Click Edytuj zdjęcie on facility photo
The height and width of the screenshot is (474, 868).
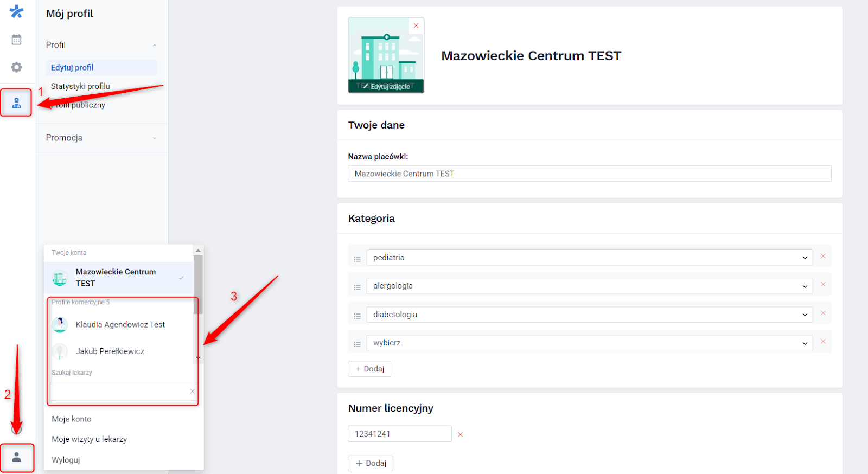[386, 87]
